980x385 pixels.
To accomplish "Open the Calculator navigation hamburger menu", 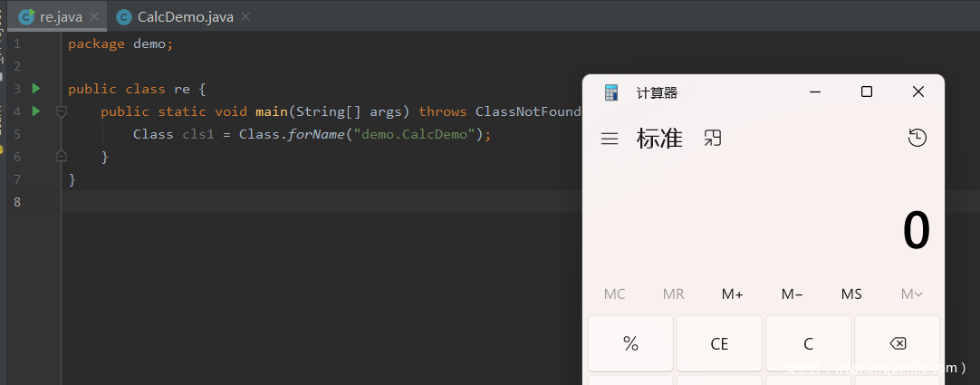I will (x=610, y=139).
